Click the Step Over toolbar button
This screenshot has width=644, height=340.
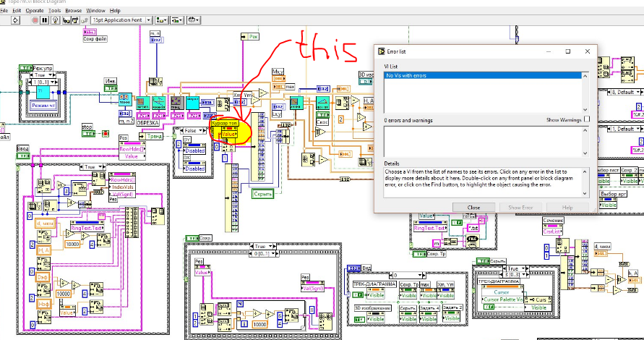(x=75, y=20)
